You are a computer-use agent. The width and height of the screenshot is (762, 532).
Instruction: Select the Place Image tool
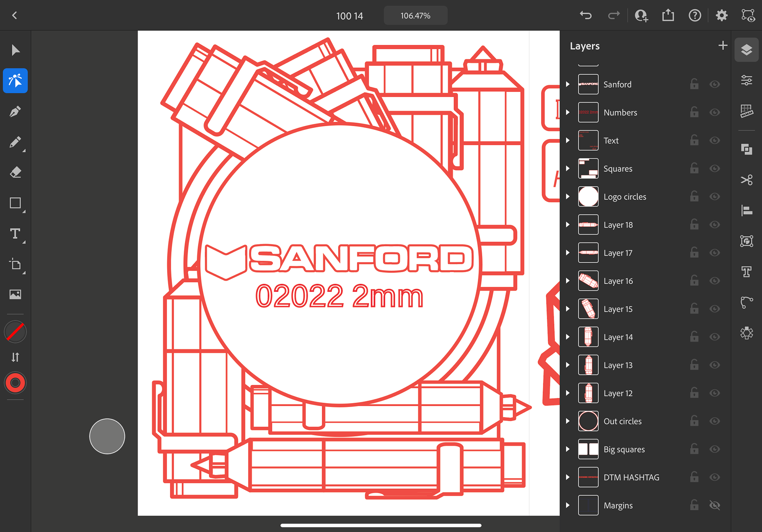(x=15, y=294)
